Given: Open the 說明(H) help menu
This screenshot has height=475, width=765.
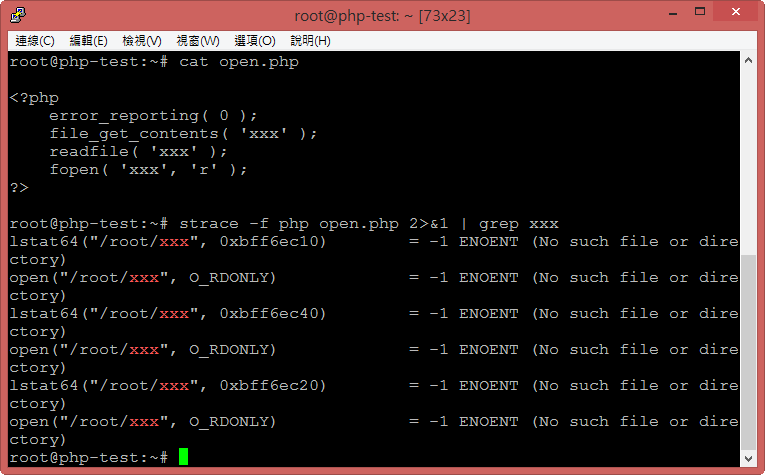Looking at the screenshot, I should point(310,41).
